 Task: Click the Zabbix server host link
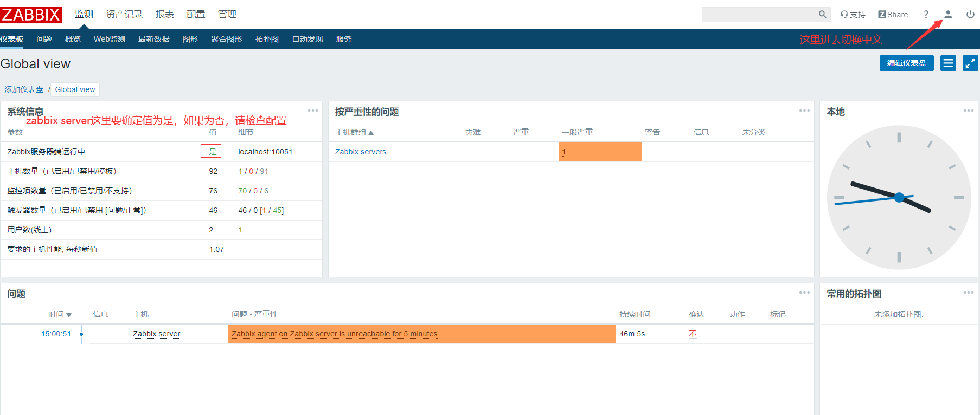point(157,334)
